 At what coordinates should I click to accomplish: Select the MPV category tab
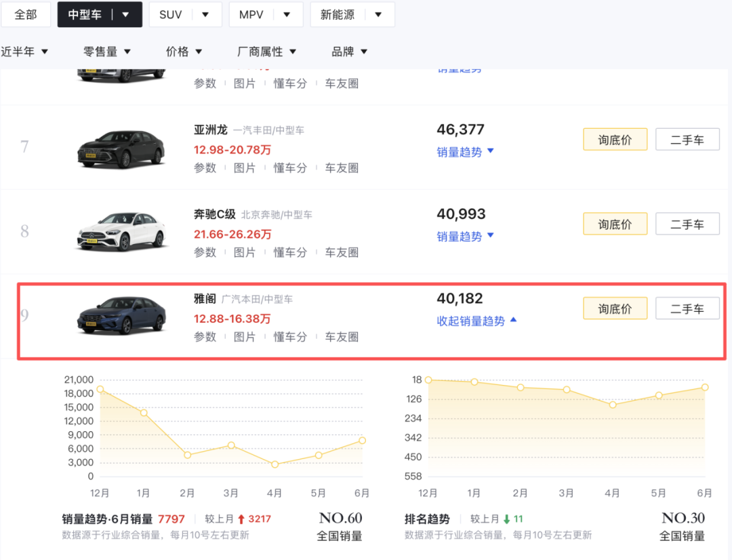[251, 14]
